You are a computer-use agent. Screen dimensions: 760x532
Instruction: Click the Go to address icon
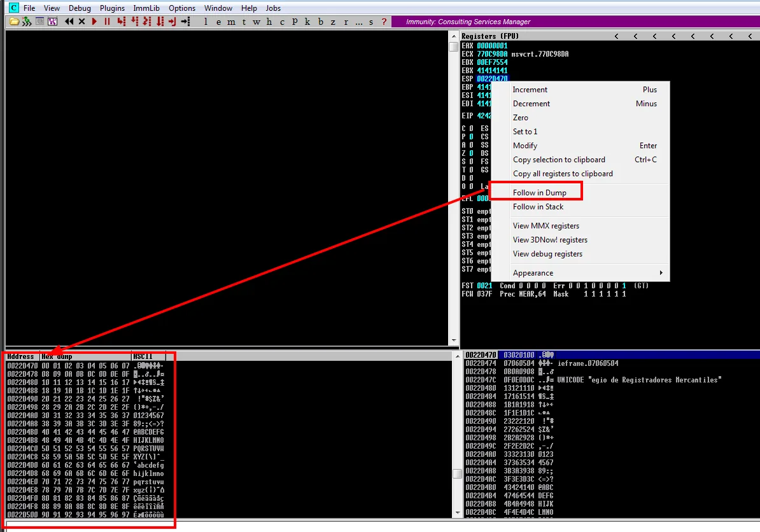tap(186, 22)
